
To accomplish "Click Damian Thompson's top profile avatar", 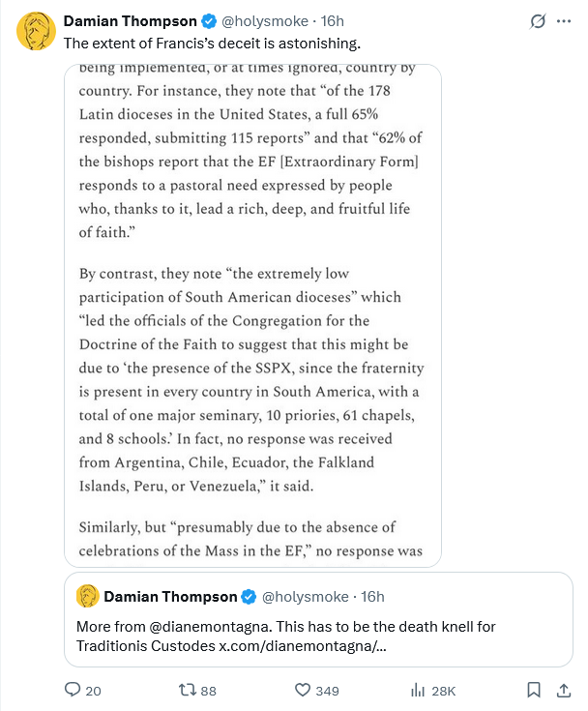I will click(35, 31).
